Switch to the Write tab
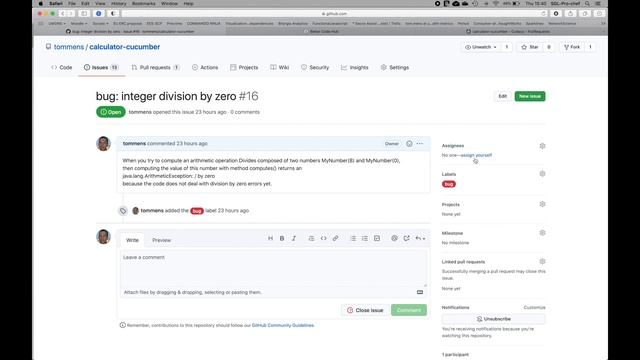Viewport: 640px width, 360px height. tap(132, 240)
